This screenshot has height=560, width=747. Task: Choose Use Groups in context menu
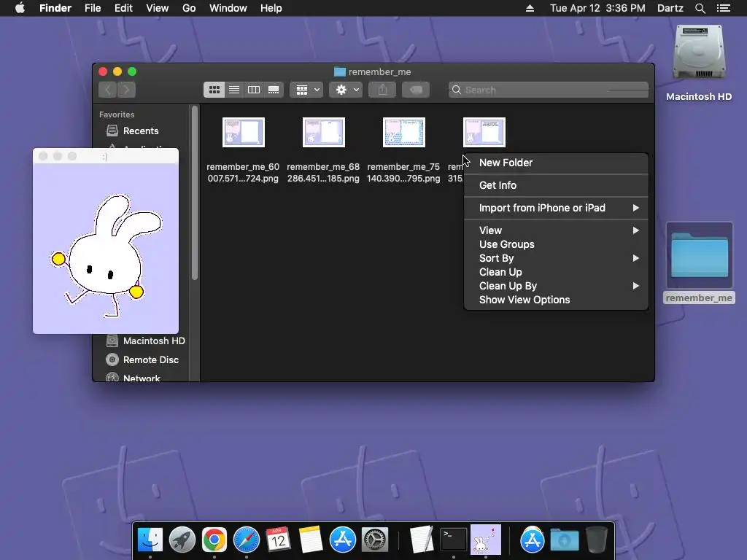click(x=556, y=244)
